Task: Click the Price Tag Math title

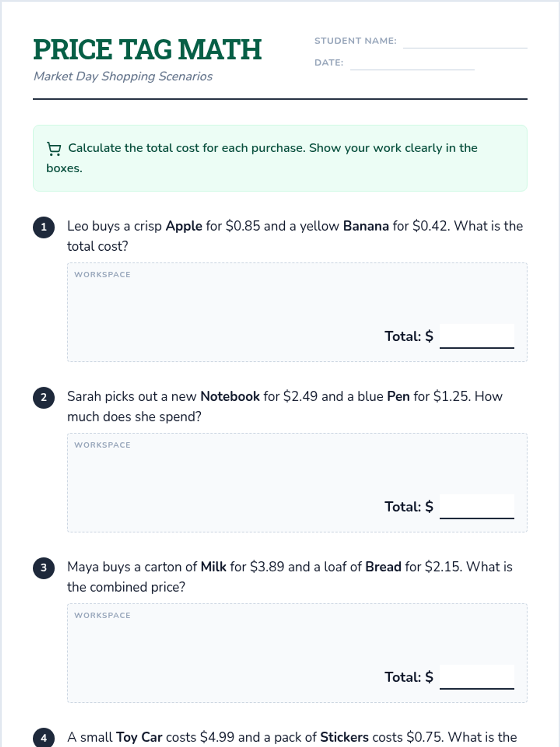Action: tap(147, 49)
